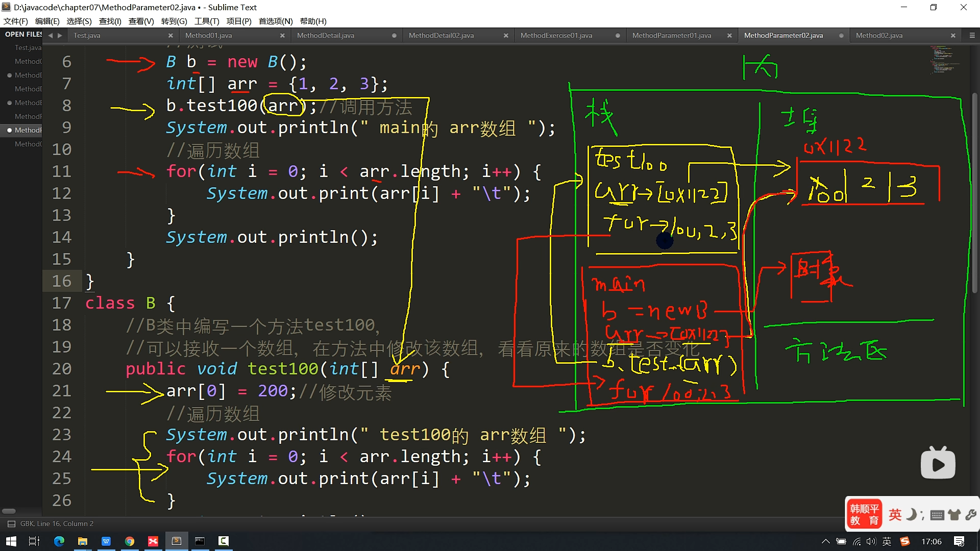Viewport: 980px width, 551px height.
Task: Click the video play overlay button
Action: (x=938, y=463)
